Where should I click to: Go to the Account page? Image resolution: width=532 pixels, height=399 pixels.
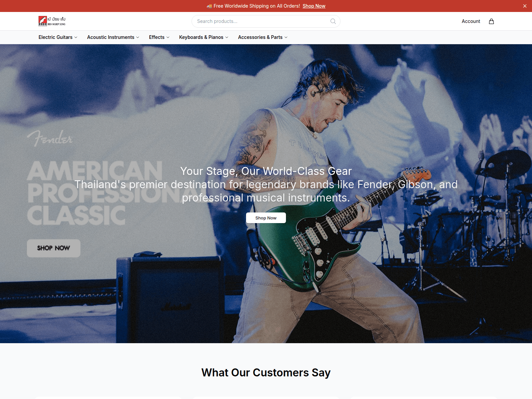[471, 21]
